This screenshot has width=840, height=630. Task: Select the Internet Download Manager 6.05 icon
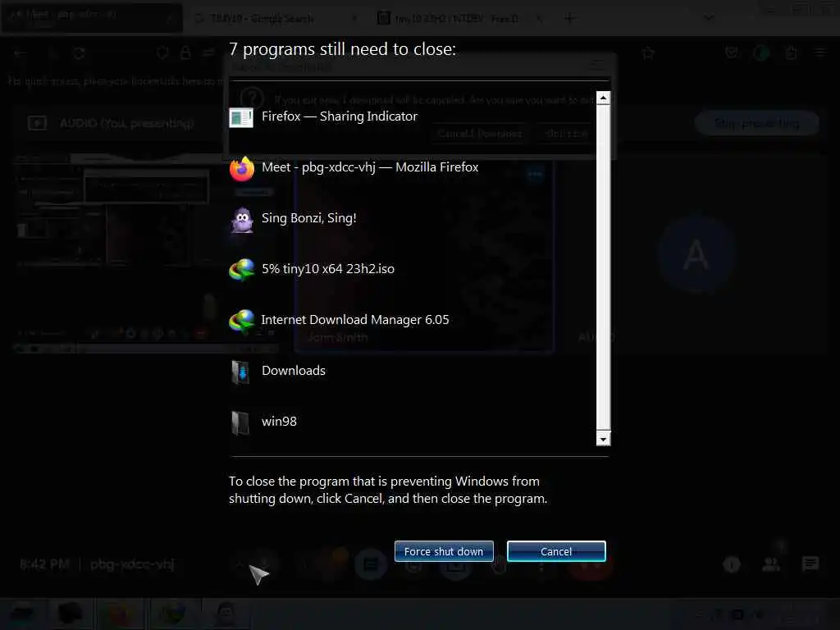(242, 321)
